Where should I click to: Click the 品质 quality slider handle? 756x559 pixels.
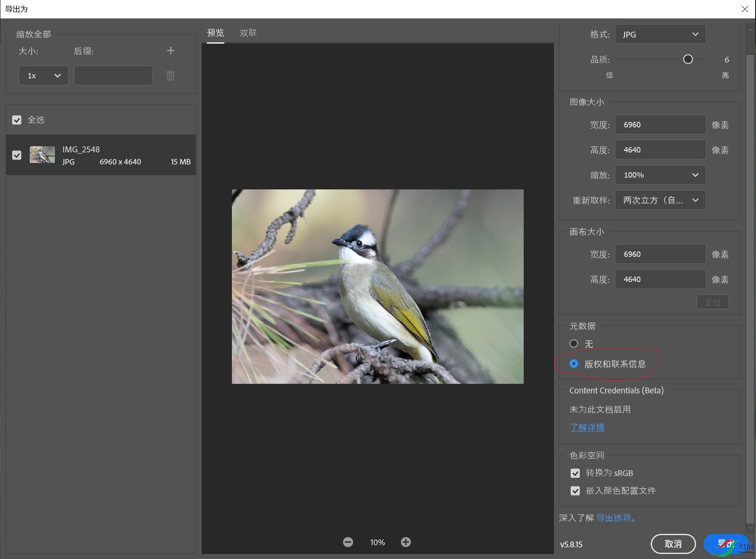[688, 60]
